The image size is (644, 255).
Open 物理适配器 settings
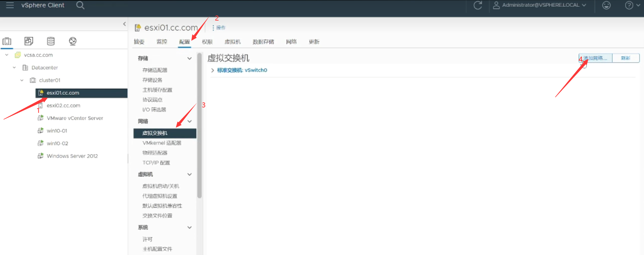point(155,153)
